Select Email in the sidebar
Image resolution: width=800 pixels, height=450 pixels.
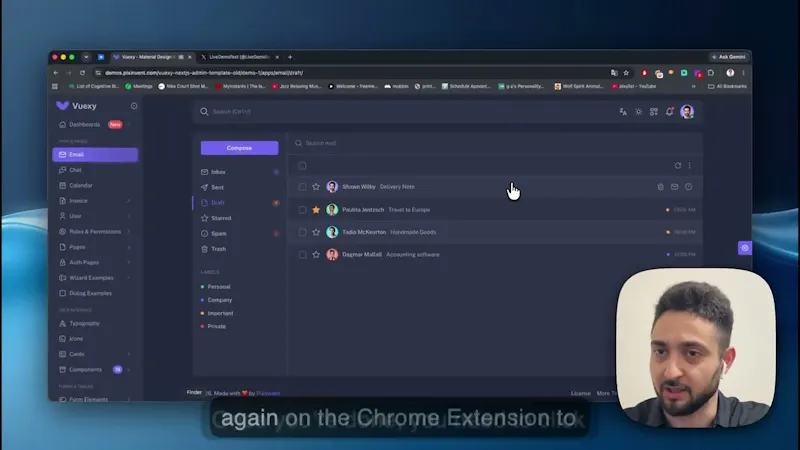click(95, 155)
